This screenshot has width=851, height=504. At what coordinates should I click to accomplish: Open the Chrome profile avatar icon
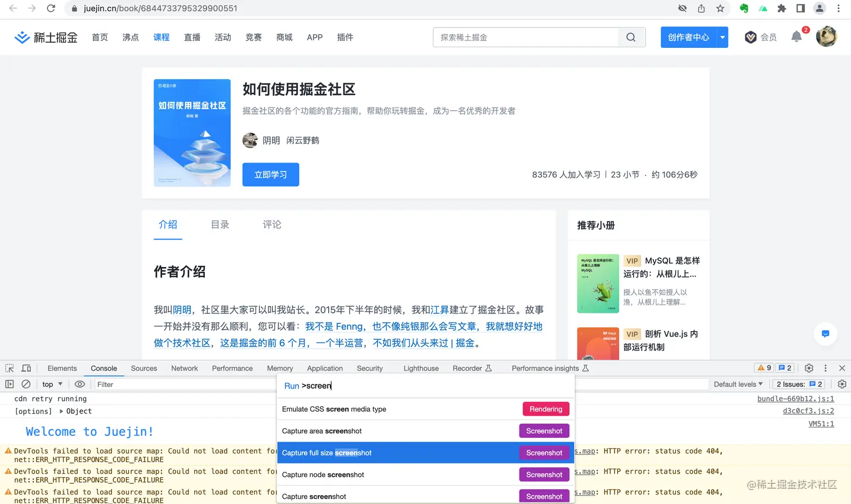820,8
